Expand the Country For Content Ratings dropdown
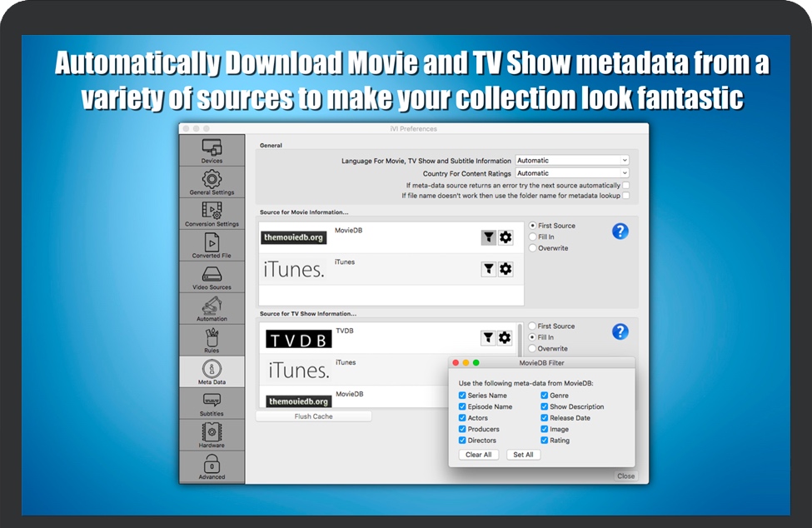 (x=571, y=173)
